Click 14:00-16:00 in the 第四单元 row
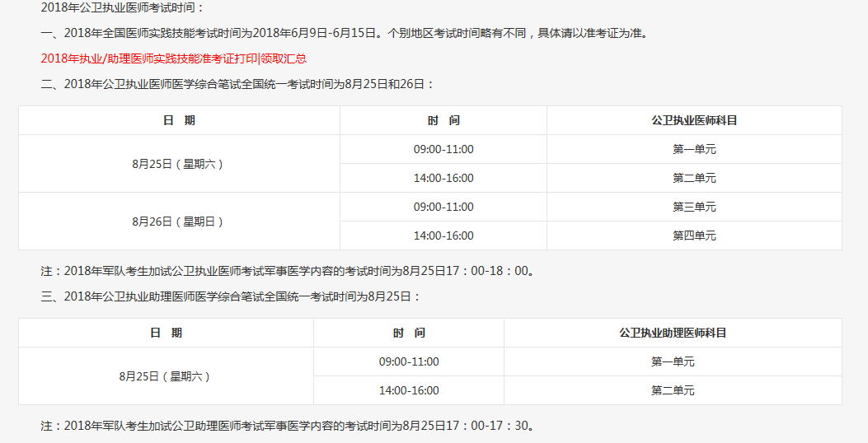 (x=443, y=235)
